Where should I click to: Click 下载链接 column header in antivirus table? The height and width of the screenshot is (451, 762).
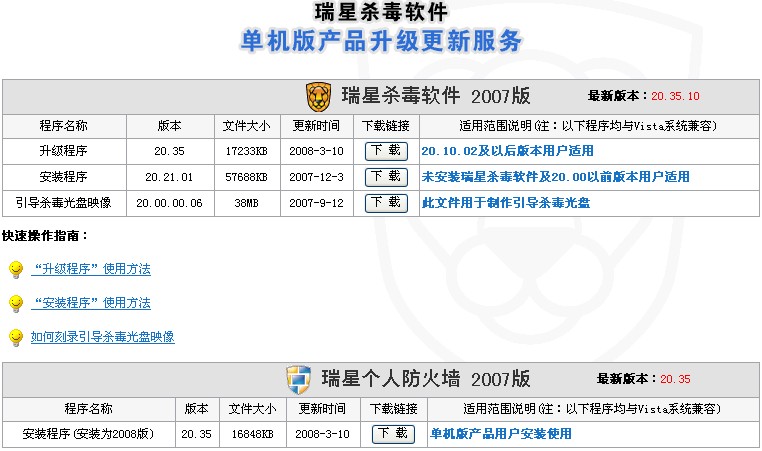(x=386, y=126)
